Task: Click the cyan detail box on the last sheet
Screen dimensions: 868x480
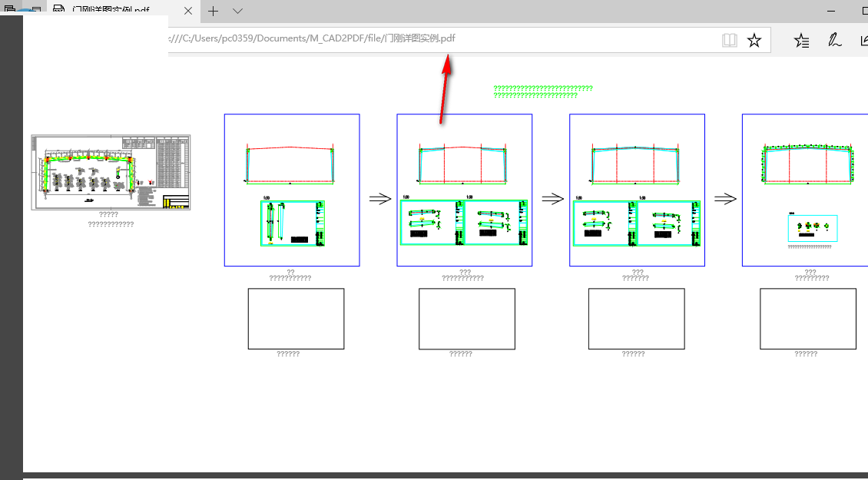Action: (x=812, y=227)
